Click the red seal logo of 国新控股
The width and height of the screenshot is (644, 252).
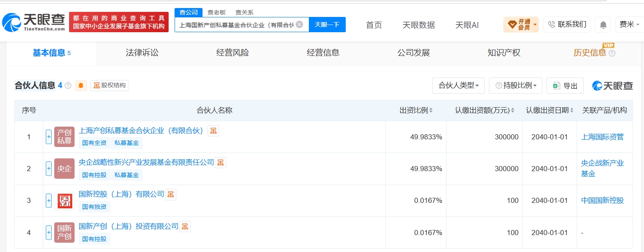click(x=64, y=200)
